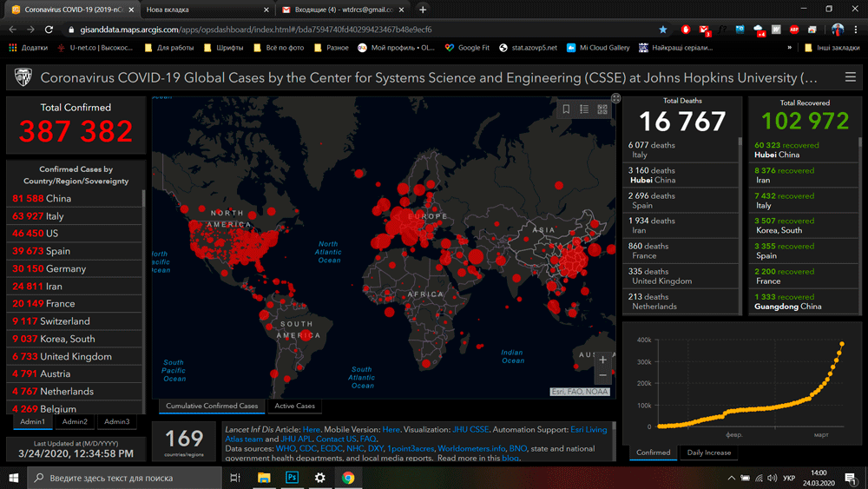
Task: Show the map legend list icon
Action: [584, 109]
